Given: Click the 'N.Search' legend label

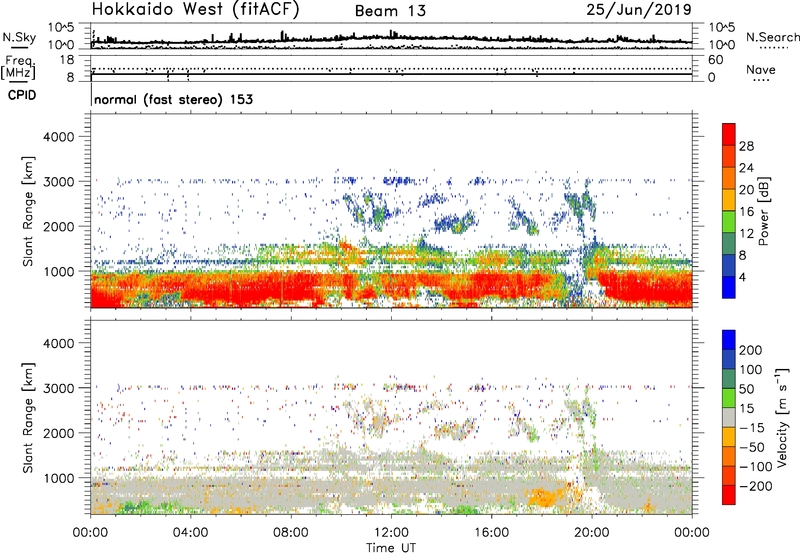Looking at the screenshot, I should [772, 37].
